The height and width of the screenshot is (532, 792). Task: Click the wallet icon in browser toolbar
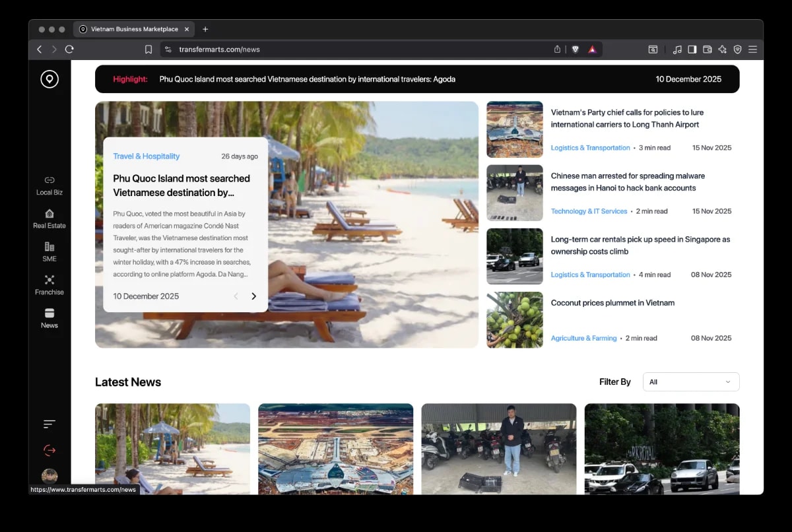tap(707, 49)
